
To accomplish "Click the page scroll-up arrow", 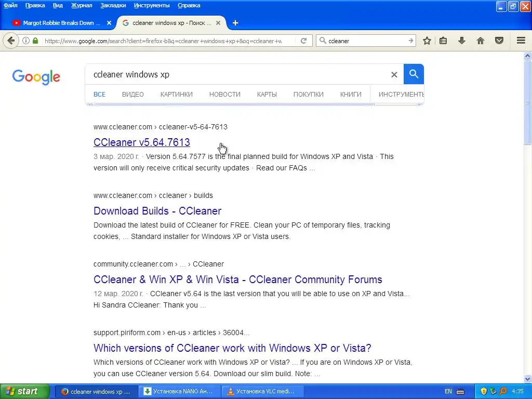I will point(528,56).
